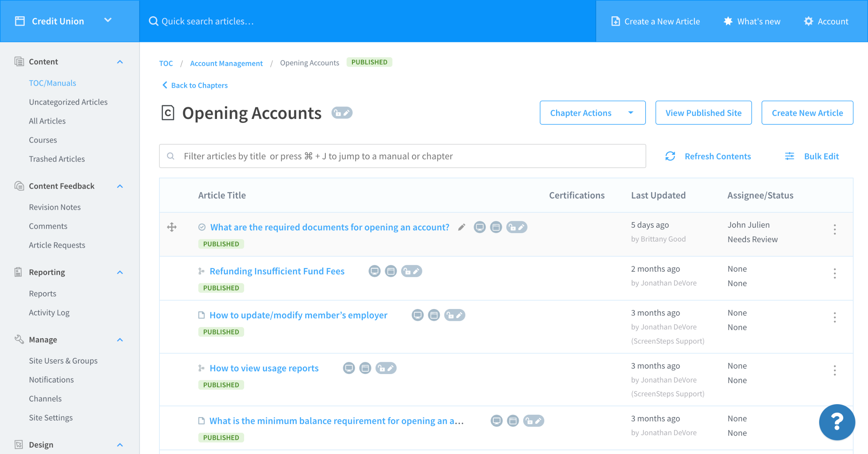Open three-dot menu for How to update/modify member's employer
Viewport: 868px width, 454px height.
click(834, 317)
